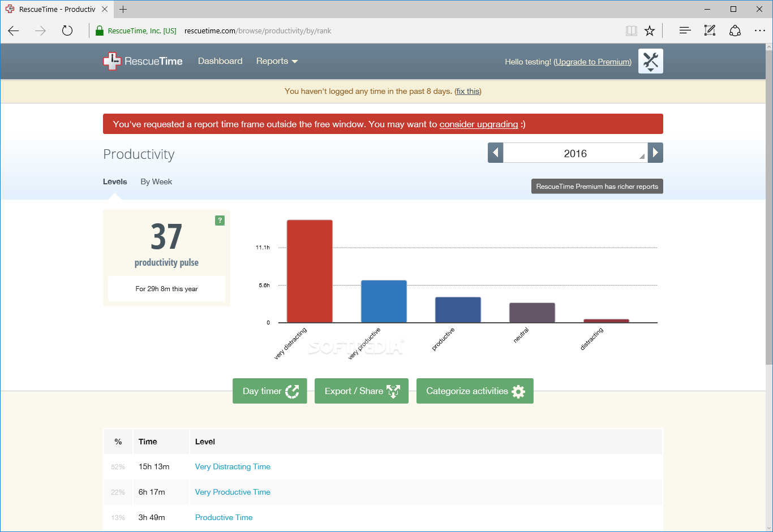Go back to the previous page
The image size is (773, 532).
(14, 31)
